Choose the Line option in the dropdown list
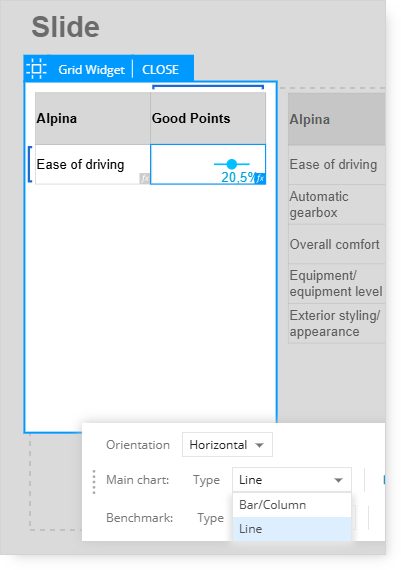The image size is (401, 570). pos(292,529)
